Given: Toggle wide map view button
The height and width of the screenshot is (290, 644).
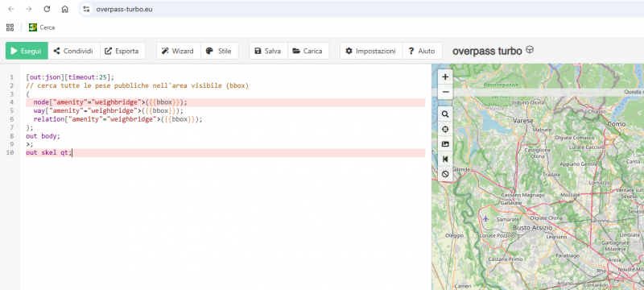Looking at the screenshot, I should pos(445,159).
